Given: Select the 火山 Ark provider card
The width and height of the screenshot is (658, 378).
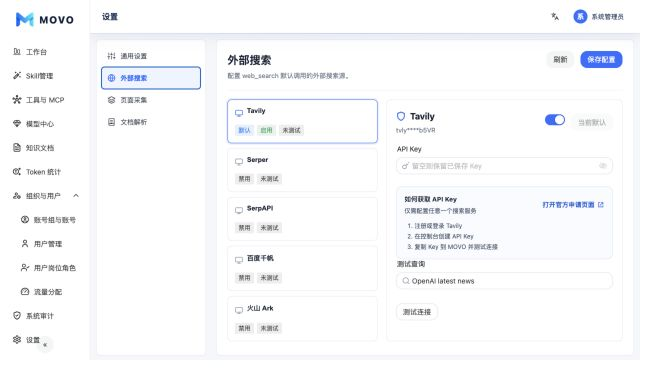Looking at the screenshot, I should point(302,318).
